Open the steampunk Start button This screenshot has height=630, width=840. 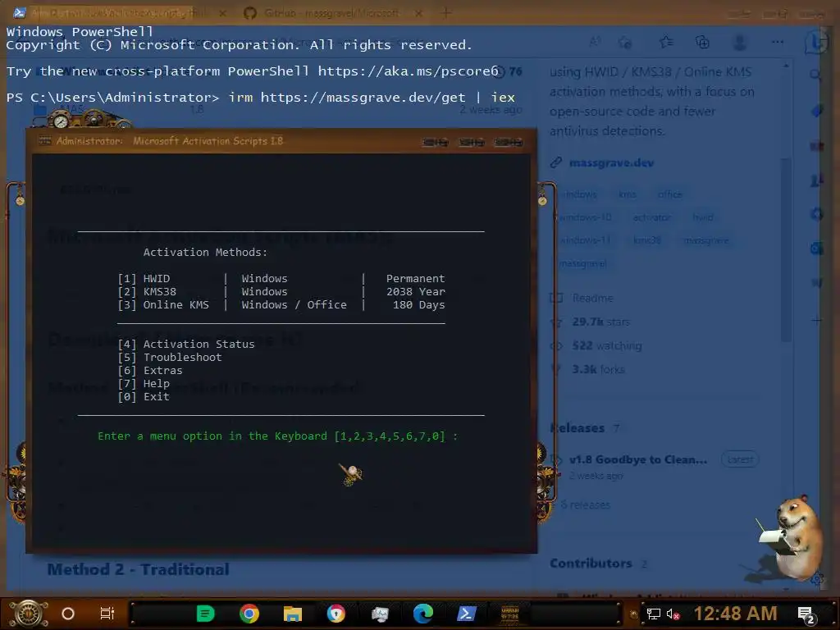click(x=28, y=613)
